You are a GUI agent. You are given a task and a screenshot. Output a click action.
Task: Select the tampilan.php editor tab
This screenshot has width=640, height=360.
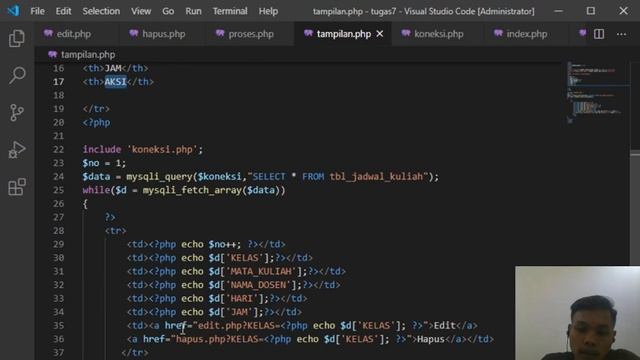click(344, 34)
